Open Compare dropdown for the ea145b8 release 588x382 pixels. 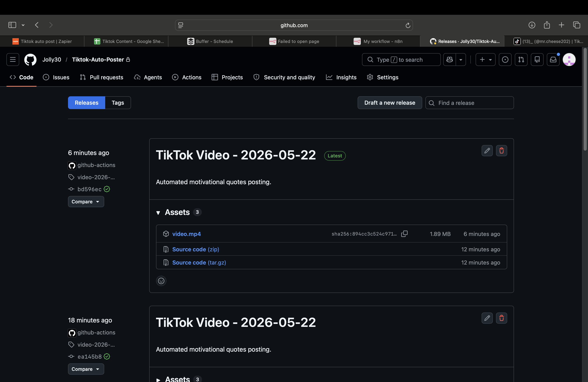(x=86, y=369)
